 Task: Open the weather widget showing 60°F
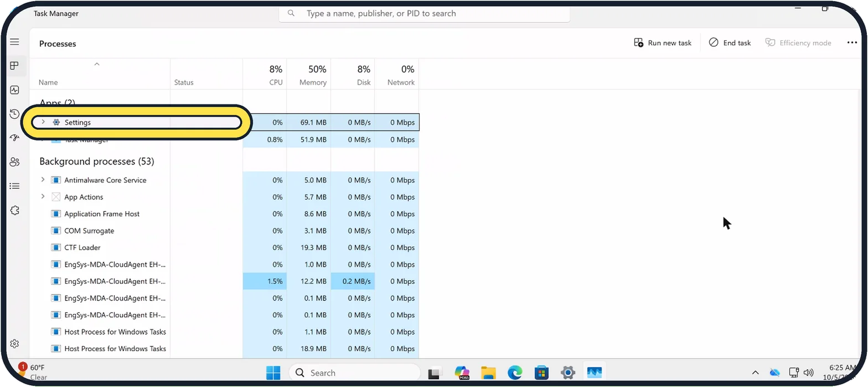(33, 372)
